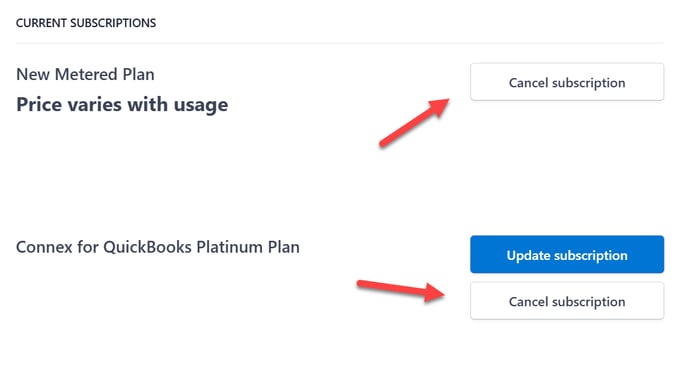Click the arrowhead pointing at upper Cancel button
This screenshot has height=381, width=688.
439,108
